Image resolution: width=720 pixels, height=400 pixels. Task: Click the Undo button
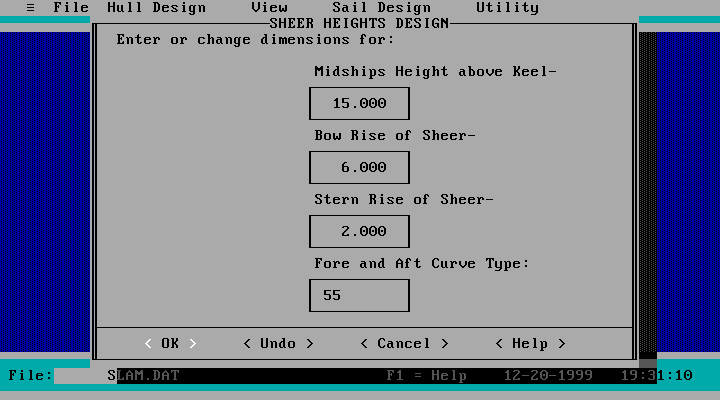278,343
